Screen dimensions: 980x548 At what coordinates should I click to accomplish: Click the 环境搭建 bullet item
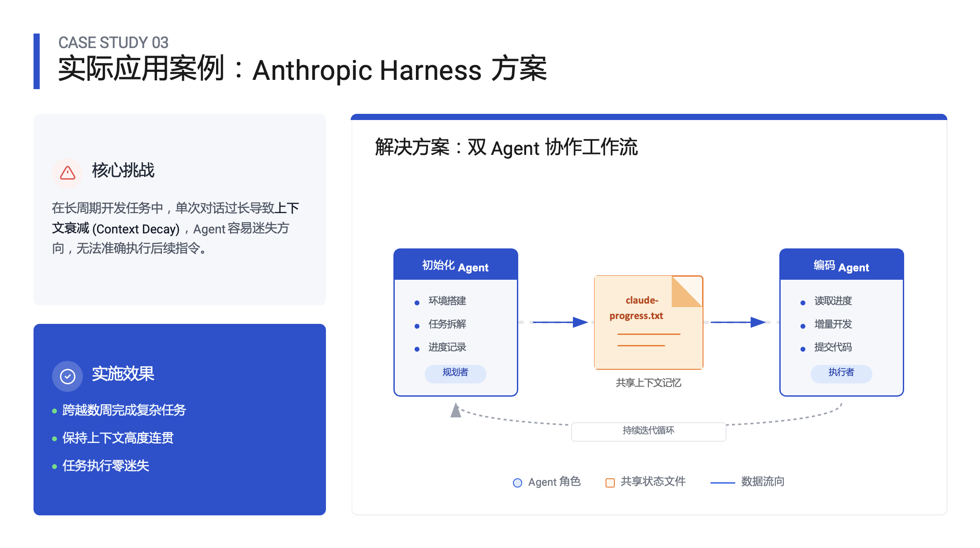click(x=447, y=301)
